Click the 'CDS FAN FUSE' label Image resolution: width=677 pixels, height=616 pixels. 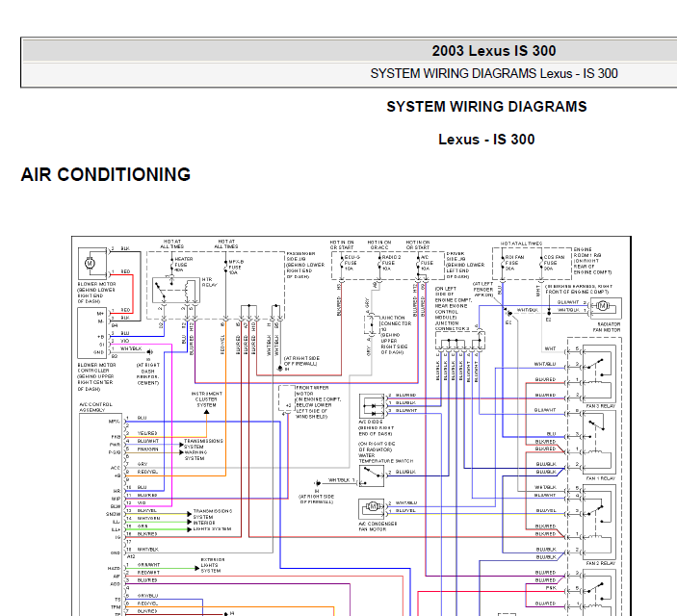tap(554, 260)
